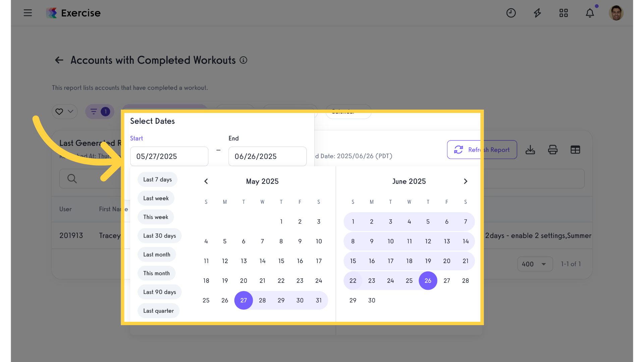644x362 pixels.
Task: Select June 22 in the calendar
Action: (353, 281)
